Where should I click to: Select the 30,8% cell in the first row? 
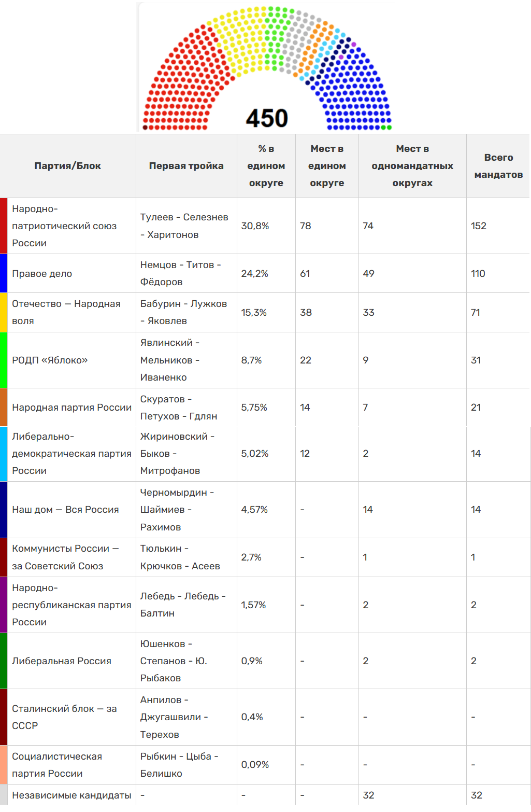pyautogui.click(x=255, y=226)
